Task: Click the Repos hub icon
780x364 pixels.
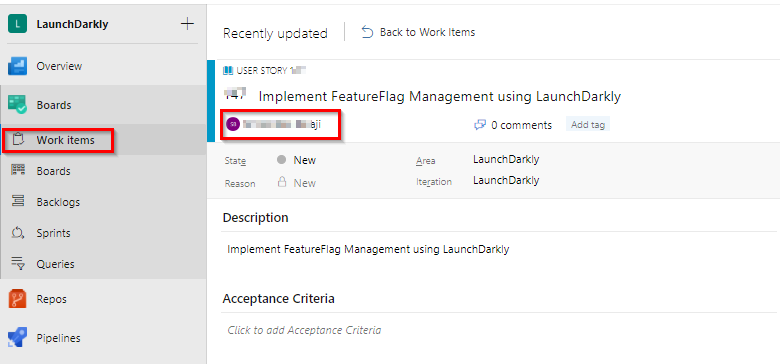Action: pyautogui.click(x=17, y=299)
